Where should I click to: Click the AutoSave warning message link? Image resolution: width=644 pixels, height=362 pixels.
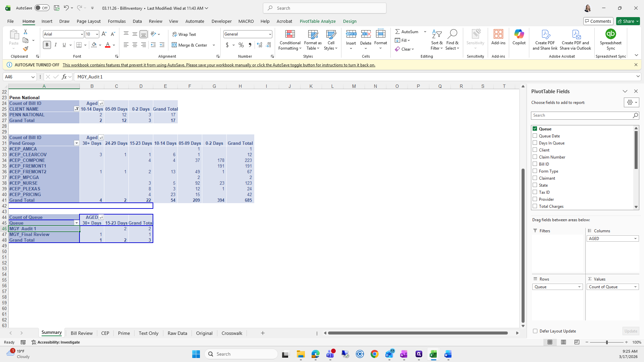[219, 65]
